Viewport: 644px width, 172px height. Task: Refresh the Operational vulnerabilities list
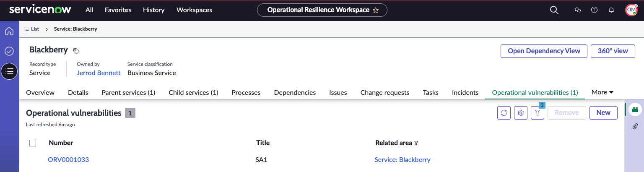504,112
